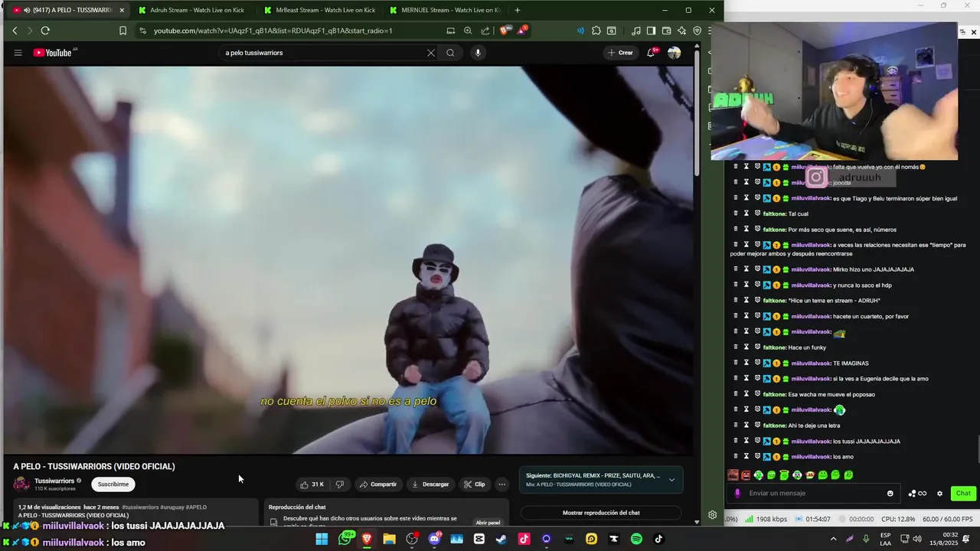Close the A PELO YouTube tab
This screenshot has width=980, height=551.
pos(122,10)
